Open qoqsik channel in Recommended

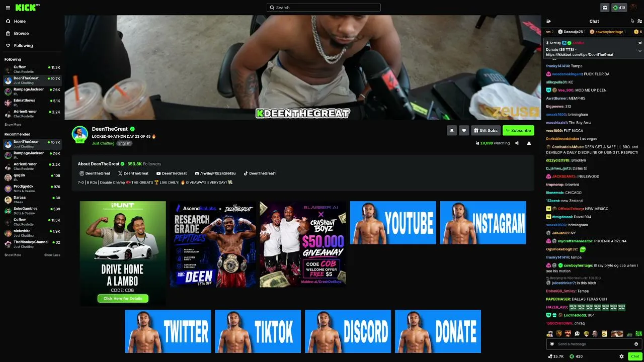[32, 177]
